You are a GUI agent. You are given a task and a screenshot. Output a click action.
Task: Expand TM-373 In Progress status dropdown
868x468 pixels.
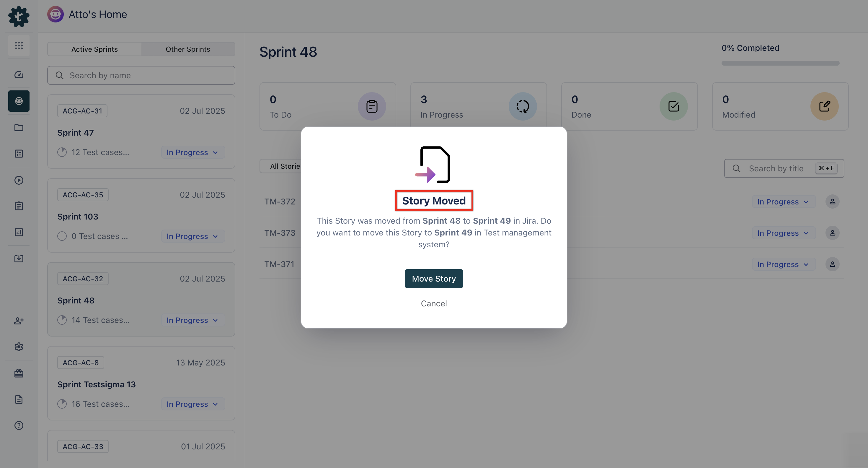tap(783, 233)
